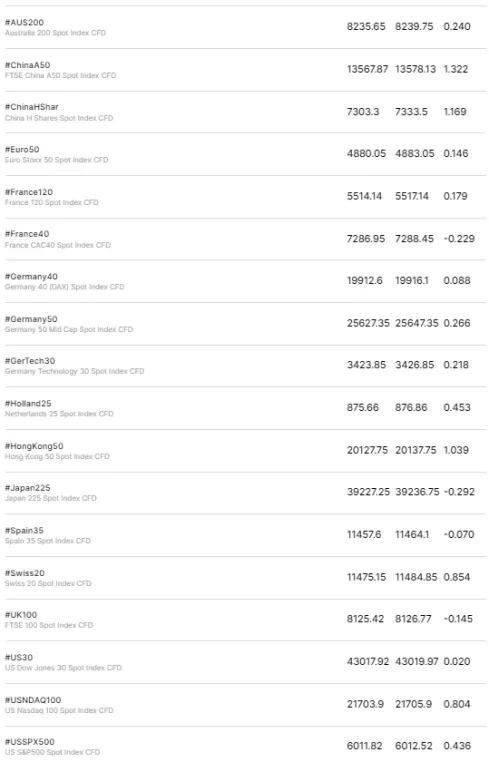Viewport: 489px width, 762px height.
Task: Click the #USSPX500 bid price 6011.82
Action: [365, 746]
